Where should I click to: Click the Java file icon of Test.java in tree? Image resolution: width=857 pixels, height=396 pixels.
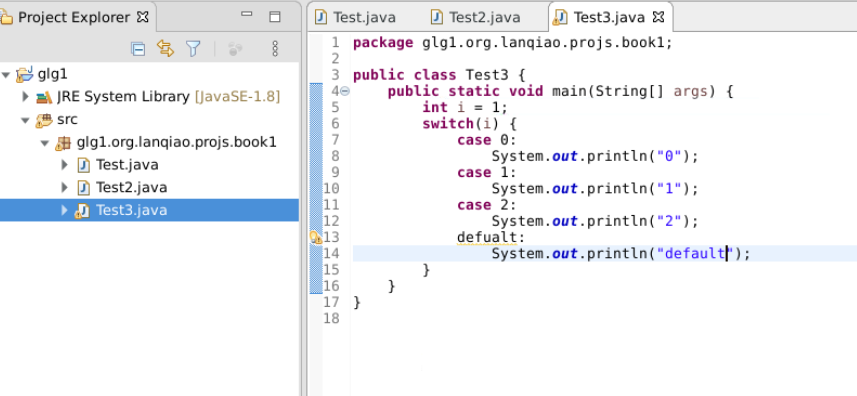point(83,164)
